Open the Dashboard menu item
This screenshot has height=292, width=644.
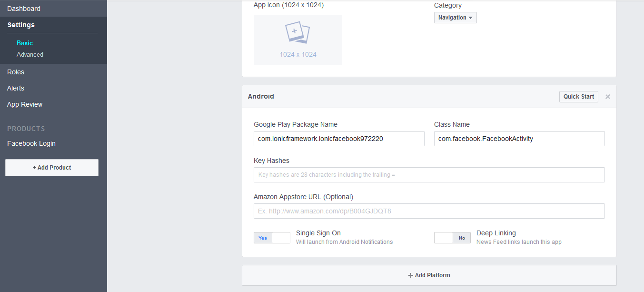(x=24, y=8)
